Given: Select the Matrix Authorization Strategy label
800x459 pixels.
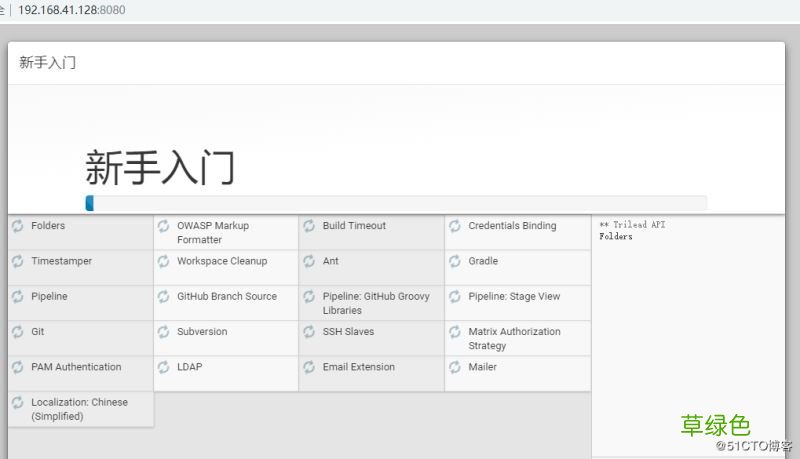Looking at the screenshot, I should 514,339.
